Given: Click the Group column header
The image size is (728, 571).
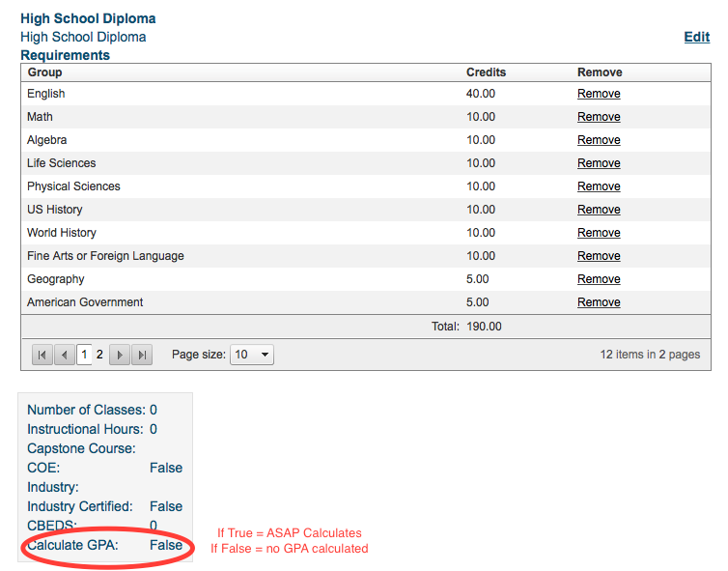Looking at the screenshot, I should tap(44, 72).
